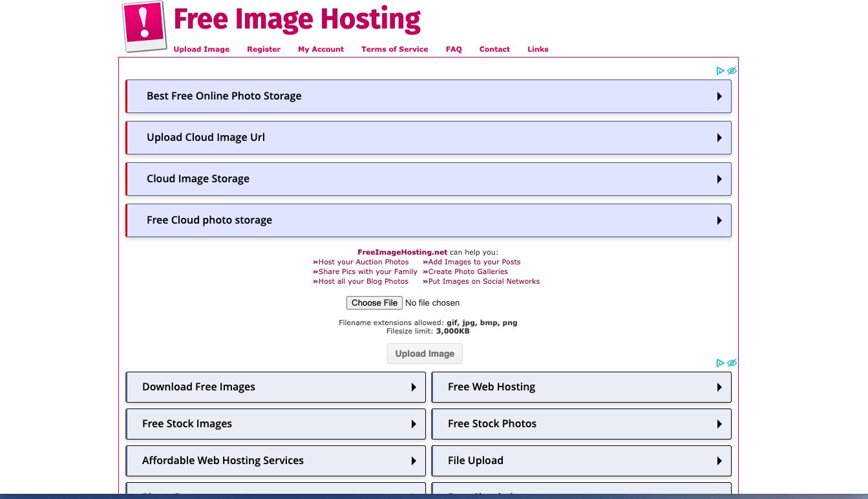Click arrow on Upload Cloud Image Url
The width and height of the screenshot is (868, 499).
[x=719, y=138]
